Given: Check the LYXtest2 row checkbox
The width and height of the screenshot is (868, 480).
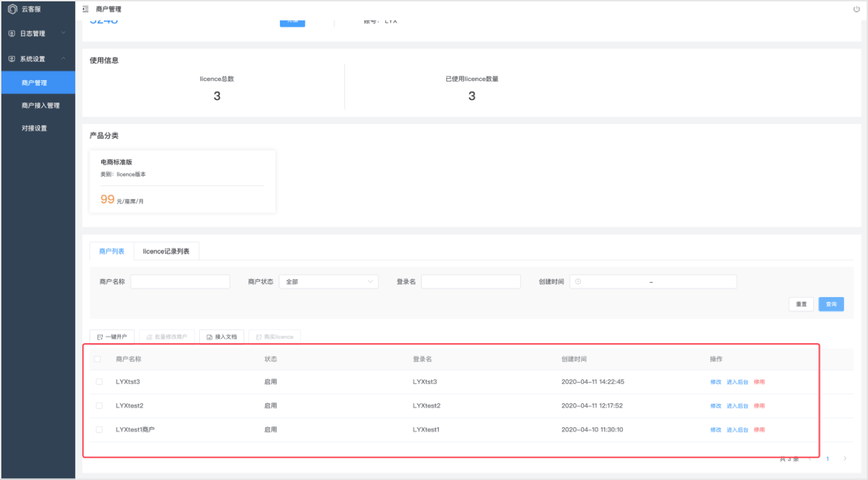Looking at the screenshot, I should point(99,405).
